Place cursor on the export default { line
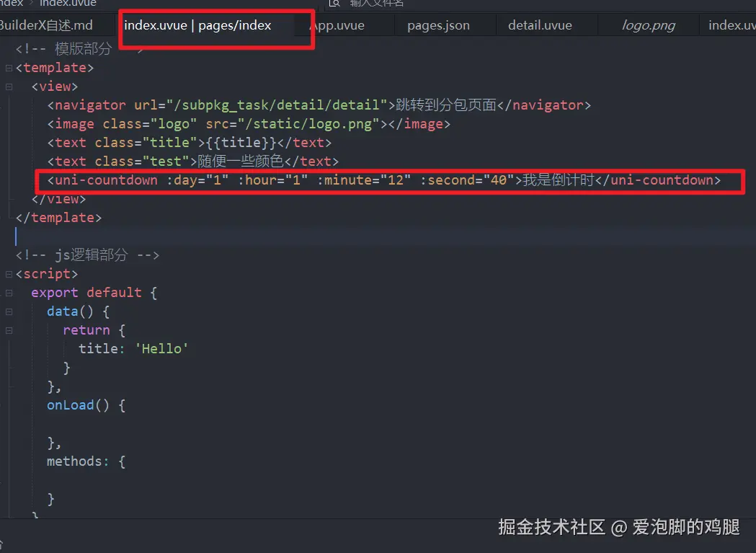The width and height of the screenshot is (756, 553). [94, 293]
